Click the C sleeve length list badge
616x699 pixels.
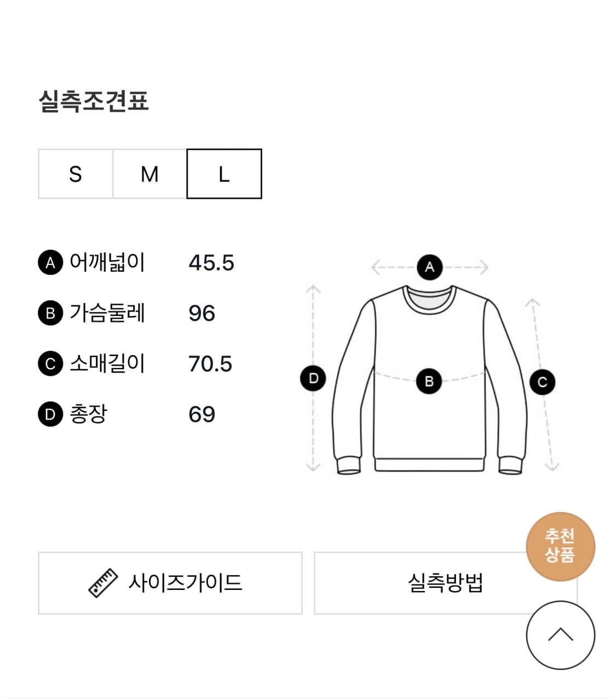point(50,364)
